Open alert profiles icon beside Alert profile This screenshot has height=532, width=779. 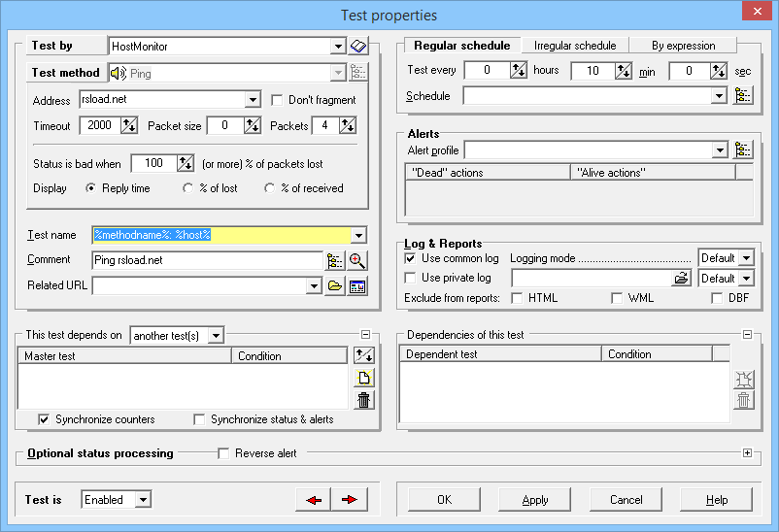(743, 150)
